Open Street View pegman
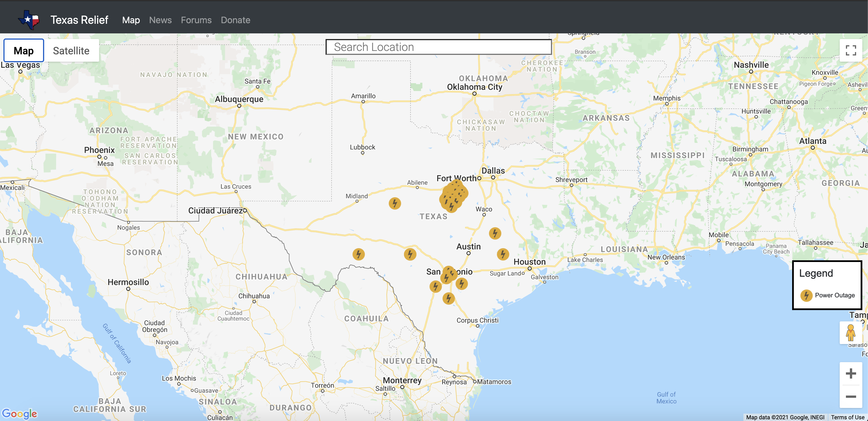This screenshot has width=868, height=421. pos(850,332)
